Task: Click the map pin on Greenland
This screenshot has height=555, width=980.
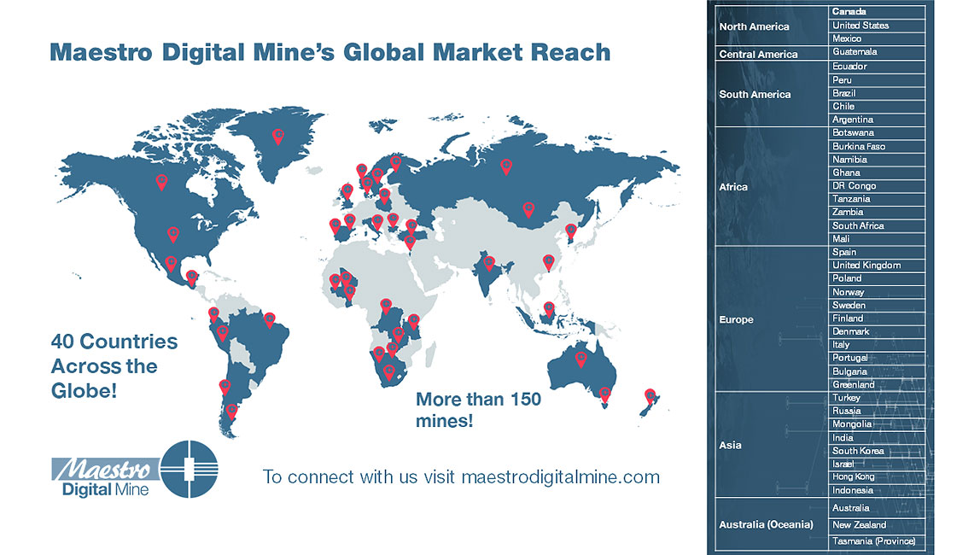Action: tap(278, 137)
